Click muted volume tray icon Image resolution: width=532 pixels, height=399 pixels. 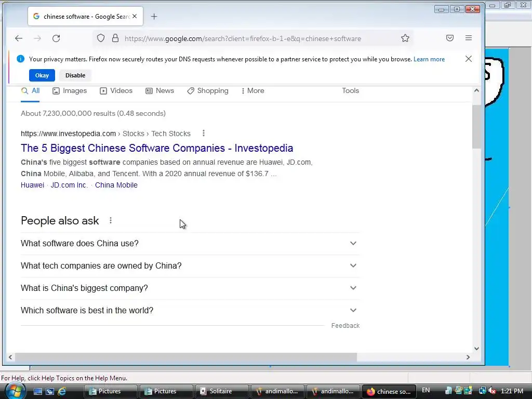pyautogui.click(x=492, y=391)
